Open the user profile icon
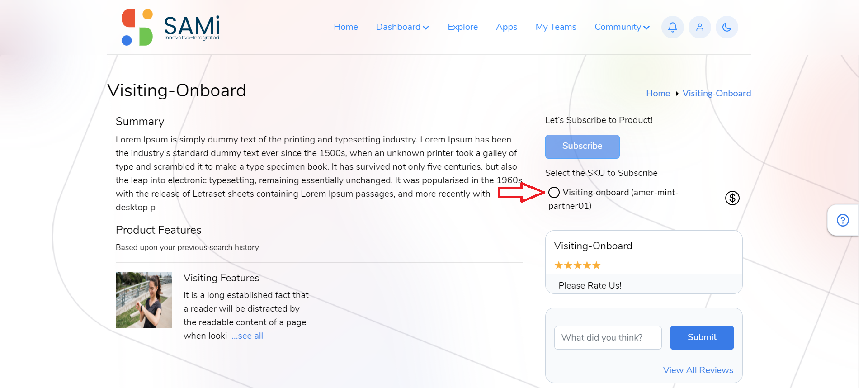The width and height of the screenshot is (868, 388). click(699, 27)
